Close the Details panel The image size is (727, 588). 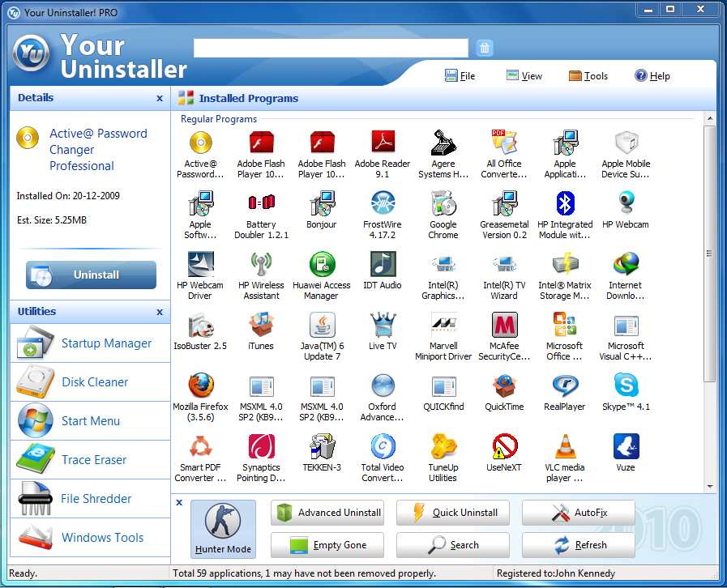[x=160, y=98]
